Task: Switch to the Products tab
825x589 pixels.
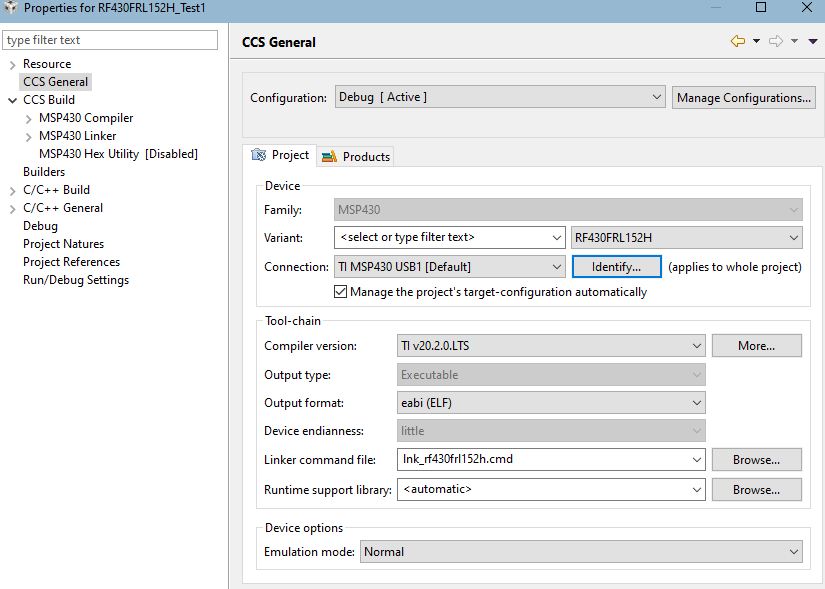Action: point(356,156)
